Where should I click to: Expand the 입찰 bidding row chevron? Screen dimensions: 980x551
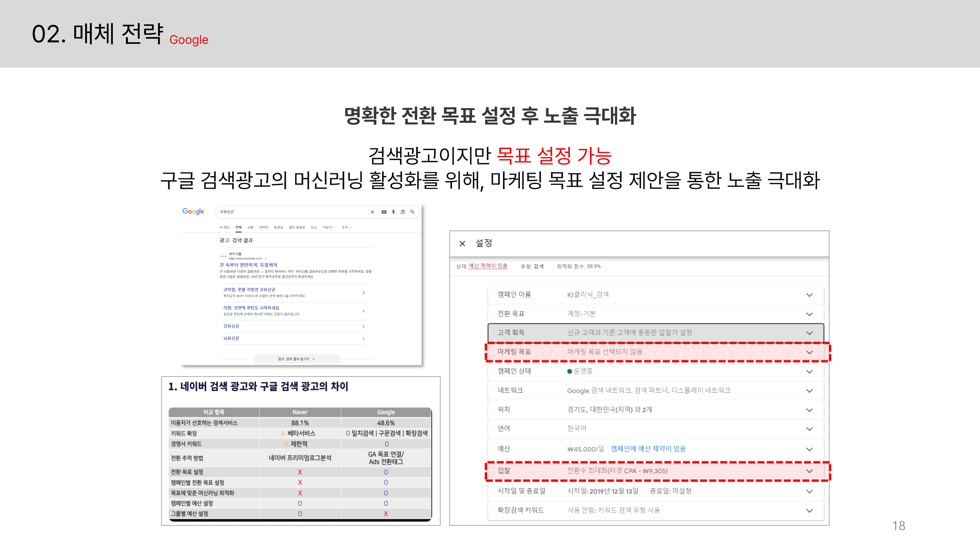click(x=809, y=471)
